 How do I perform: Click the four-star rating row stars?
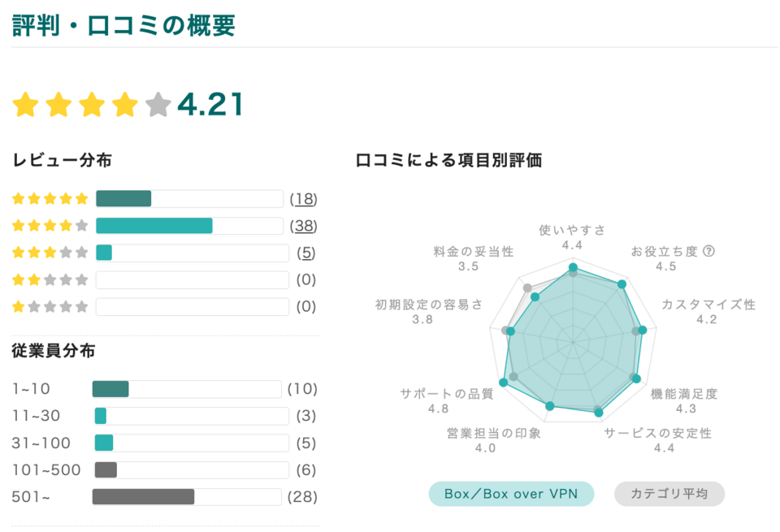point(50,226)
